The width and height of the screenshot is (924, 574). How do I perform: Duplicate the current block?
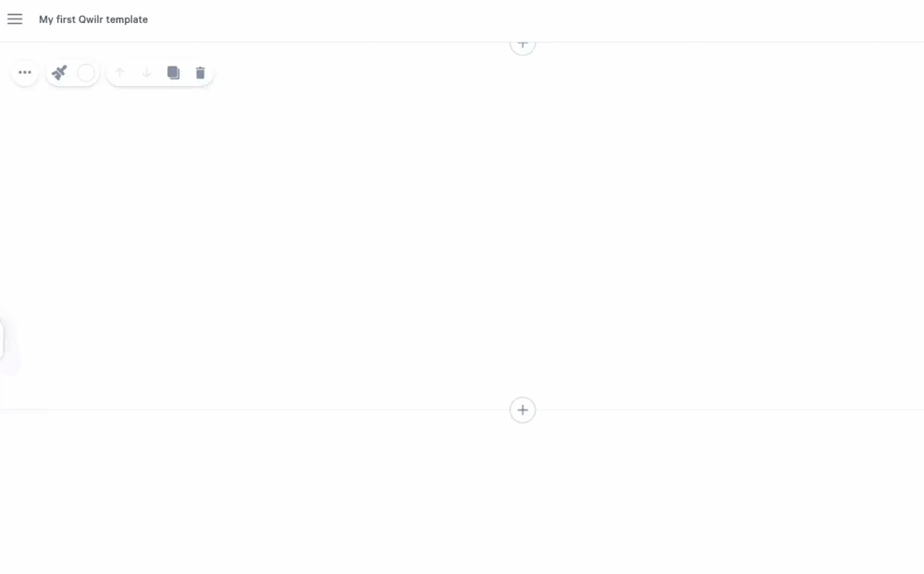[x=173, y=72]
